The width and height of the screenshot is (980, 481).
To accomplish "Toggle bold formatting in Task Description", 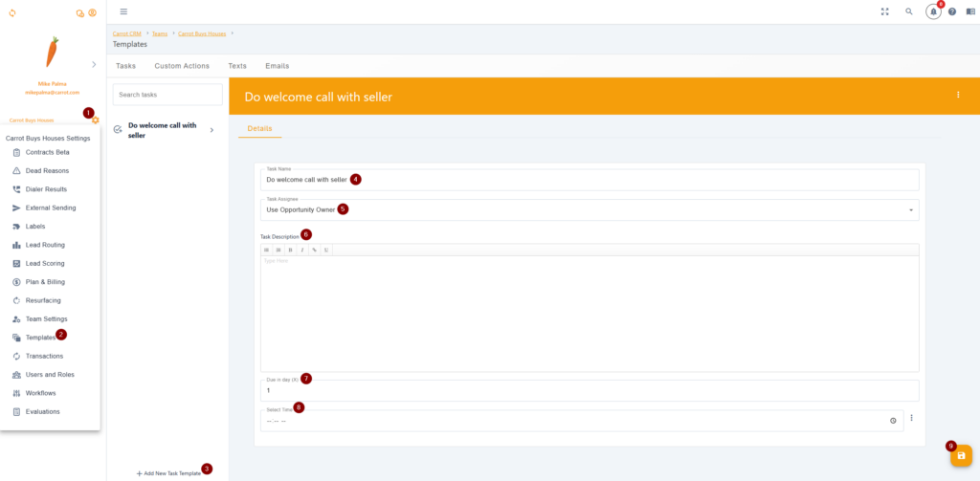I will pos(290,250).
